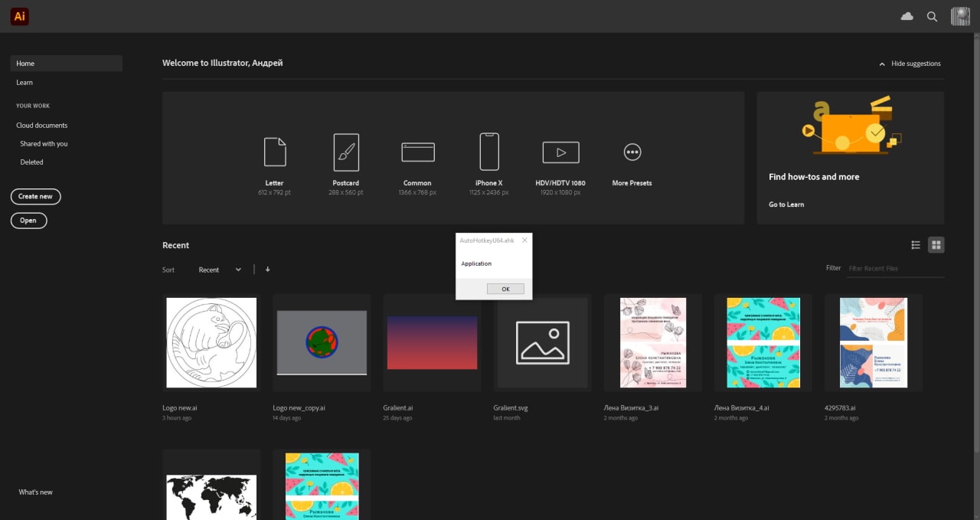Open the Logo new.ai thumbnail
This screenshot has width=980, height=520.
pyautogui.click(x=211, y=342)
